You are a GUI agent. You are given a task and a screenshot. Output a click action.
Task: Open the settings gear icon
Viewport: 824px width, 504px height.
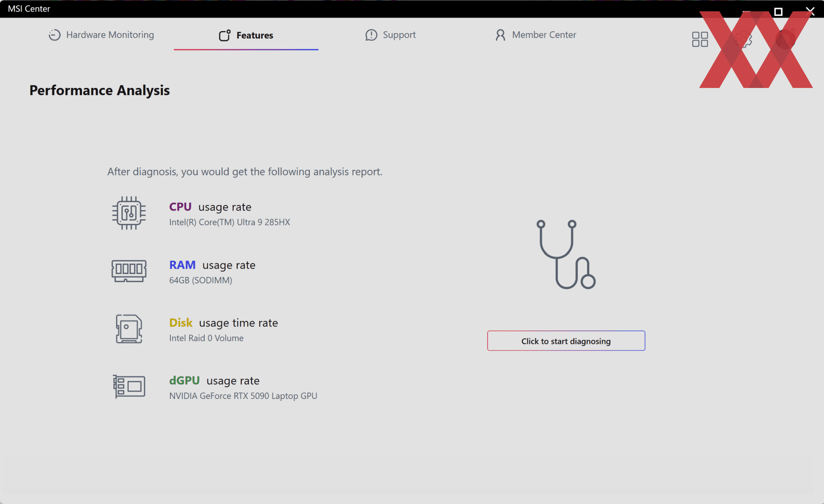point(743,39)
